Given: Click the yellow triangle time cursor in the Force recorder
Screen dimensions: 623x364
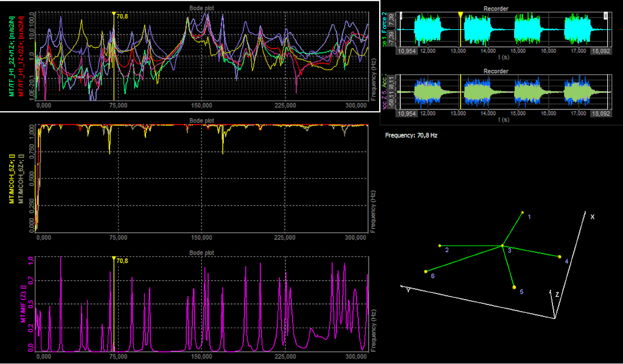Looking at the screenshot, I should click(x=461, y=15).
